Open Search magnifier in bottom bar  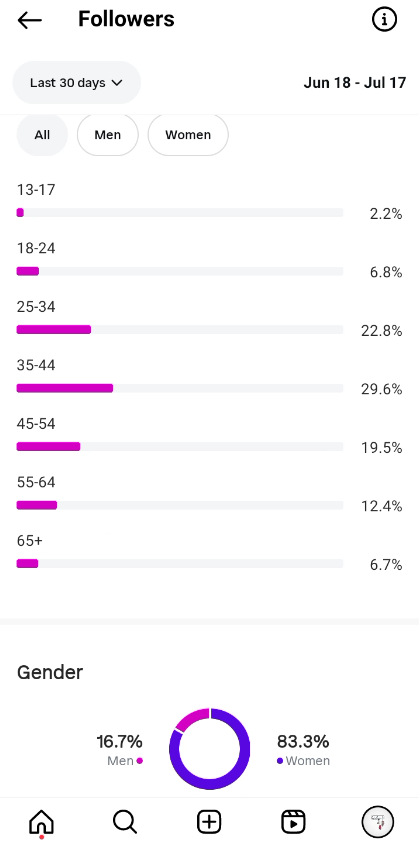click(x=125, y=822)
